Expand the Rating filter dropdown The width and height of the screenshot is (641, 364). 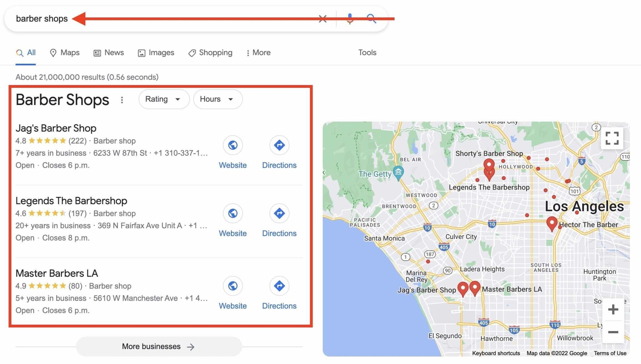point(164,99)
